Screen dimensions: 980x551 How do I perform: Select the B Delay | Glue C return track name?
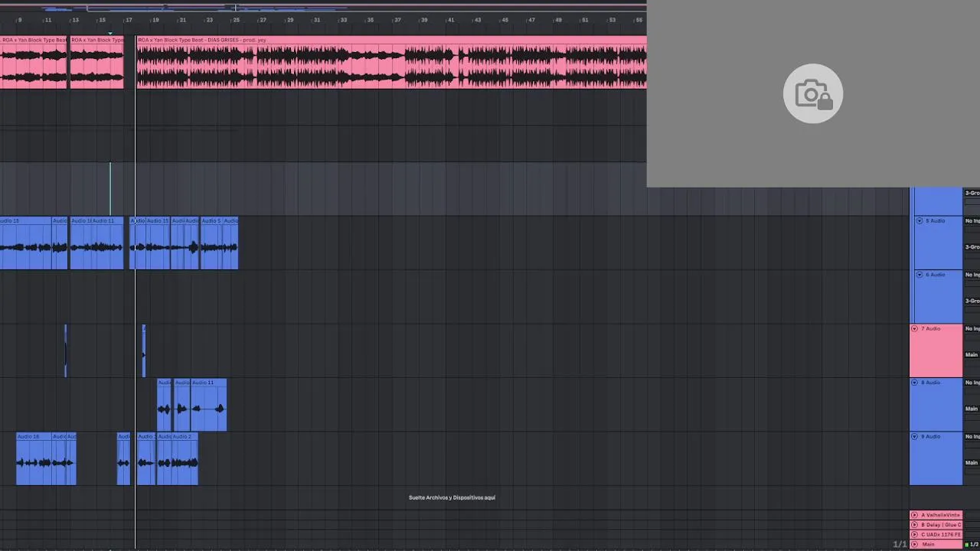[x=940, y=525]
